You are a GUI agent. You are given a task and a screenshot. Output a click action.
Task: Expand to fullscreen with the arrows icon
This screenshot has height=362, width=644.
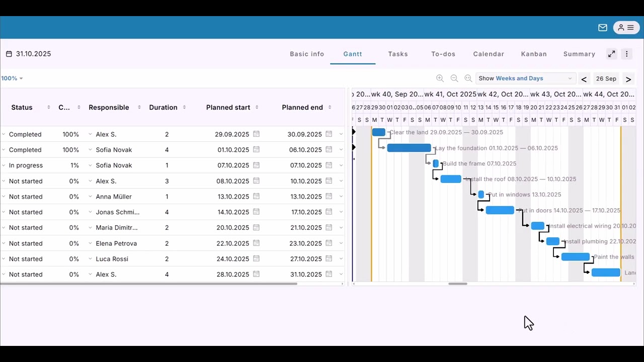tap(611, 54)
